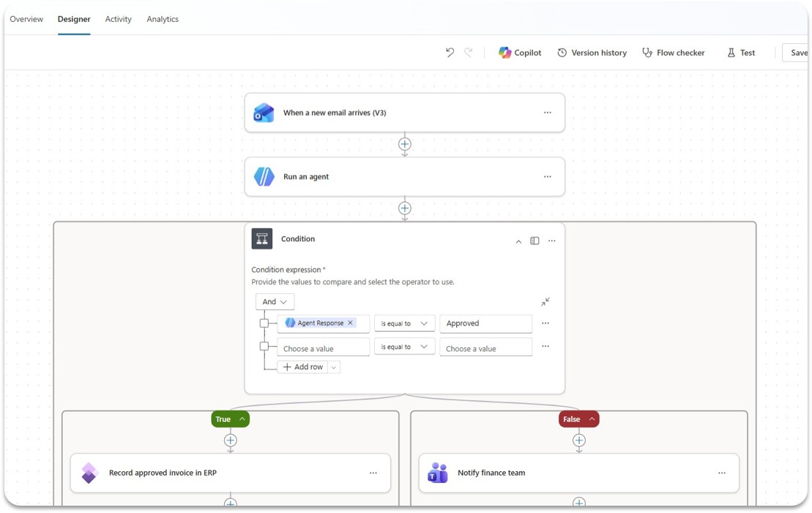Click the undo arrow icon
The width and height of the screenshot is (812, 513).
click(x=450, y=52)
